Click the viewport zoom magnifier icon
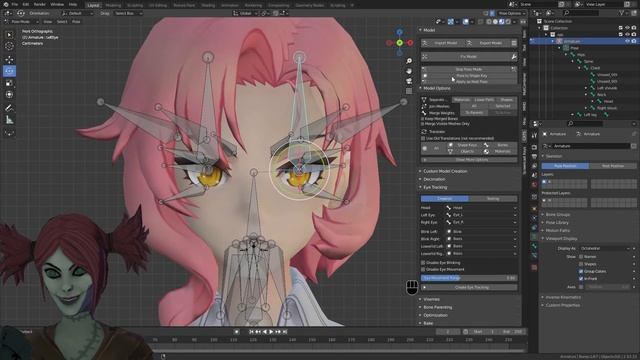Screen dimensions: 640x360 pyautogui.click(x=409, y=61)
